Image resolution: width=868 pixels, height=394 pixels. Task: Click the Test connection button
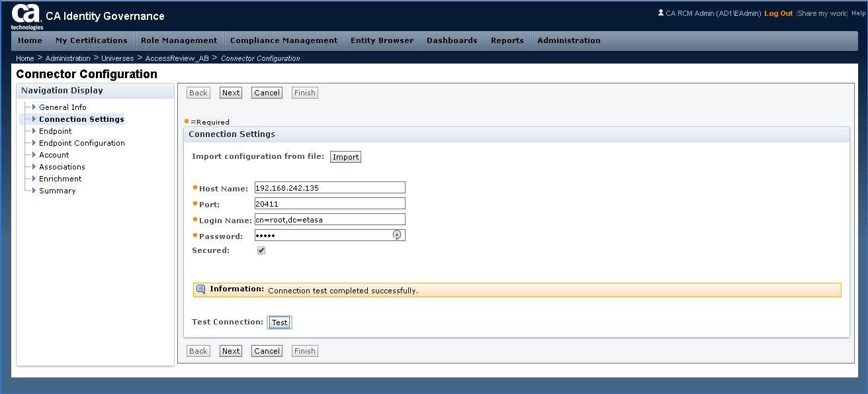[279, 322]
